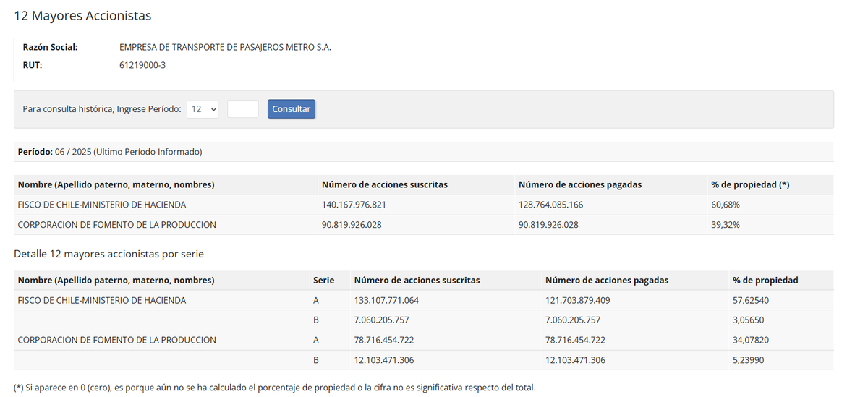The height and width of the screenshot is (397, 868).
Task: Select the 'RUT:' label
Action: [x=33, y=65]
